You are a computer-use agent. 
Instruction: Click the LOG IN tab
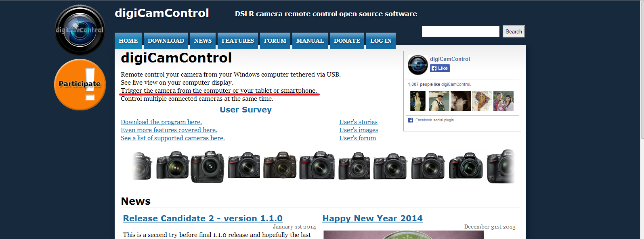pyautogui.click(x=381, y=41)
